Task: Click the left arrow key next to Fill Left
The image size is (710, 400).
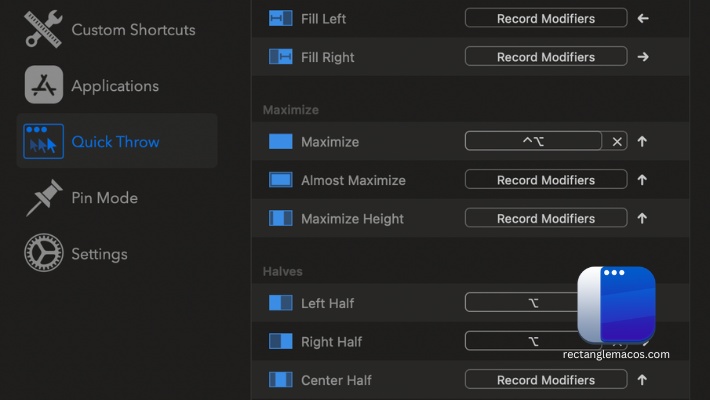Action: tap(643, 19)
